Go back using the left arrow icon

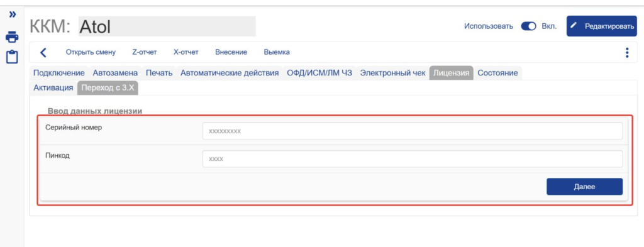tap(43, 53)
